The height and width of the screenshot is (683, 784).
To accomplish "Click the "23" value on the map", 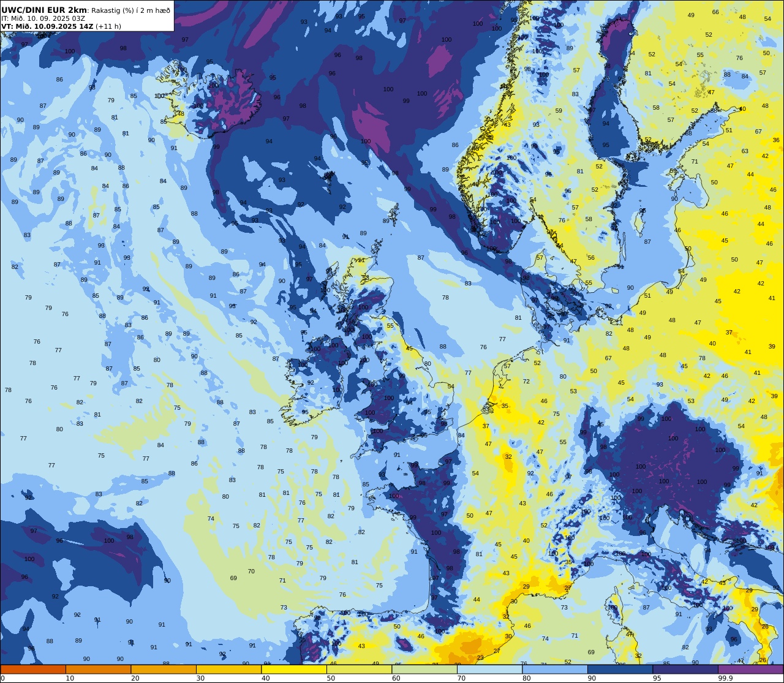I will click(480, 657).
